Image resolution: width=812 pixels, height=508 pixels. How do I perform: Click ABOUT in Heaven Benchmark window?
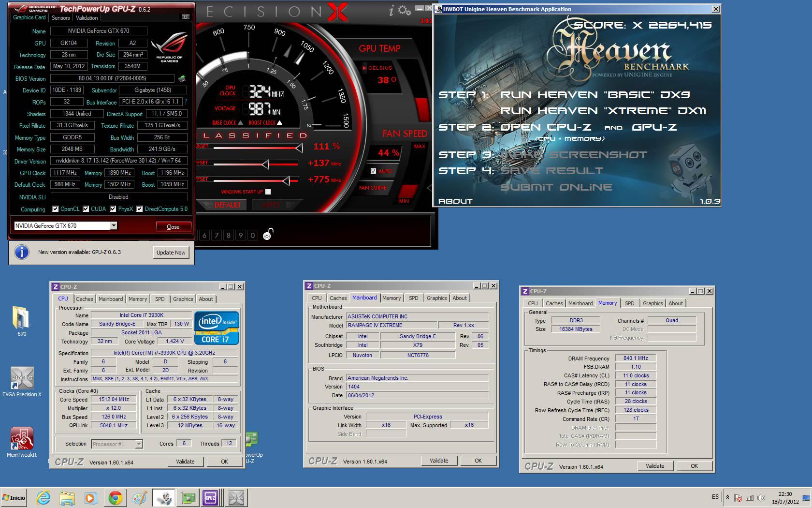(455, 201)
